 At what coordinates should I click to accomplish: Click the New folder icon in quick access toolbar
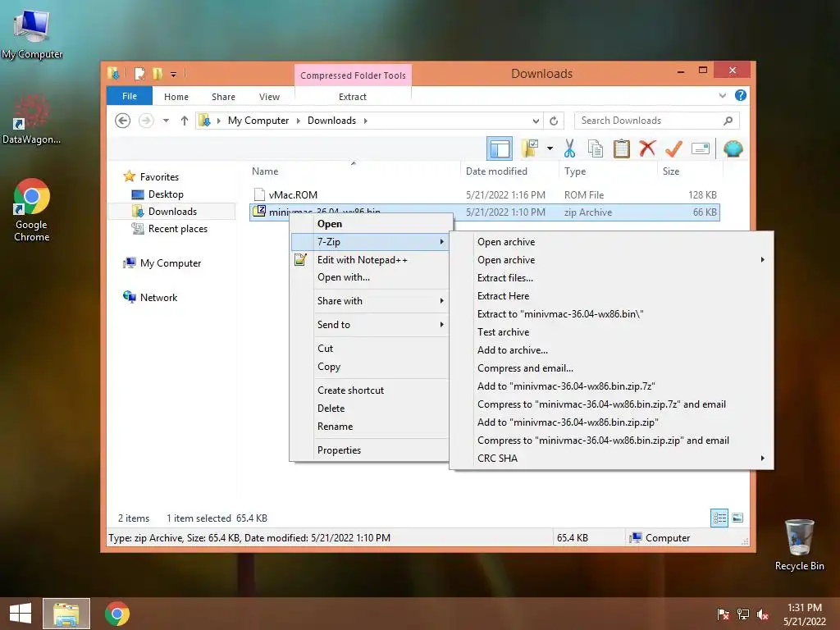point(157,73)
